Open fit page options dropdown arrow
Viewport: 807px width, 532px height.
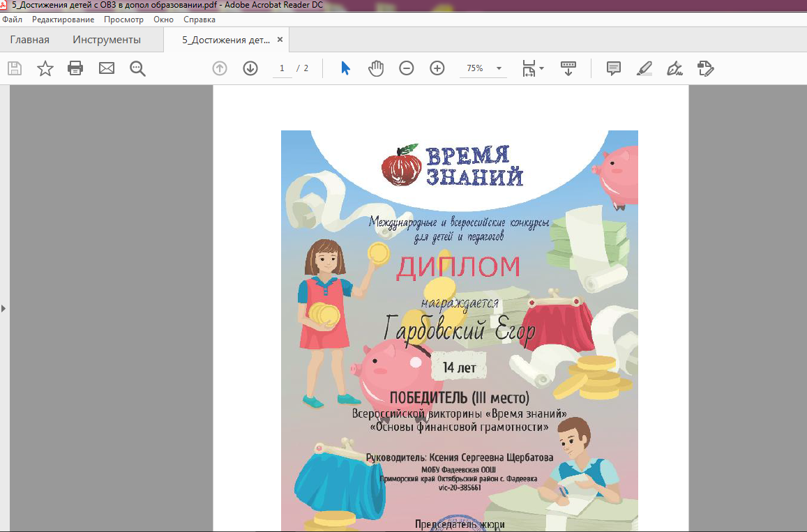click(541, 68)
